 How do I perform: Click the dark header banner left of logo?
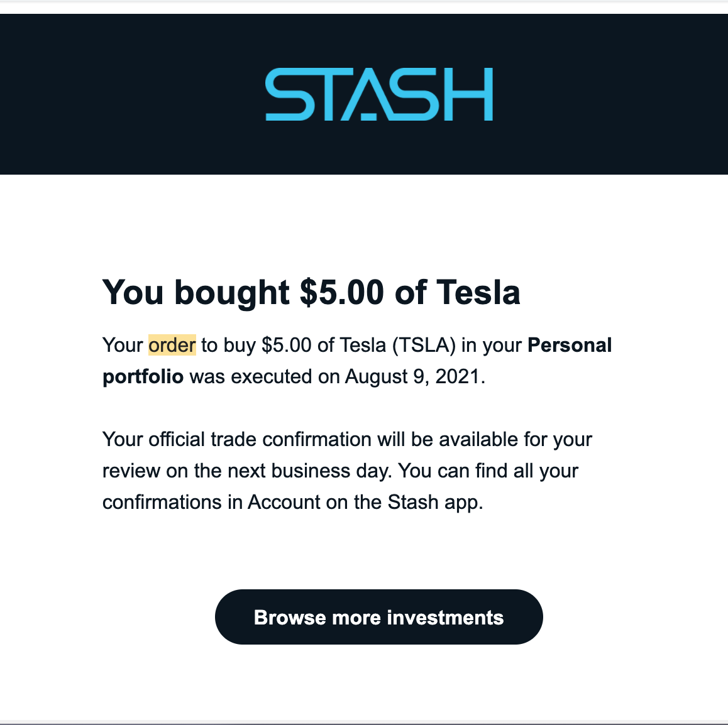pyautogui.click(x=126, y=94)
